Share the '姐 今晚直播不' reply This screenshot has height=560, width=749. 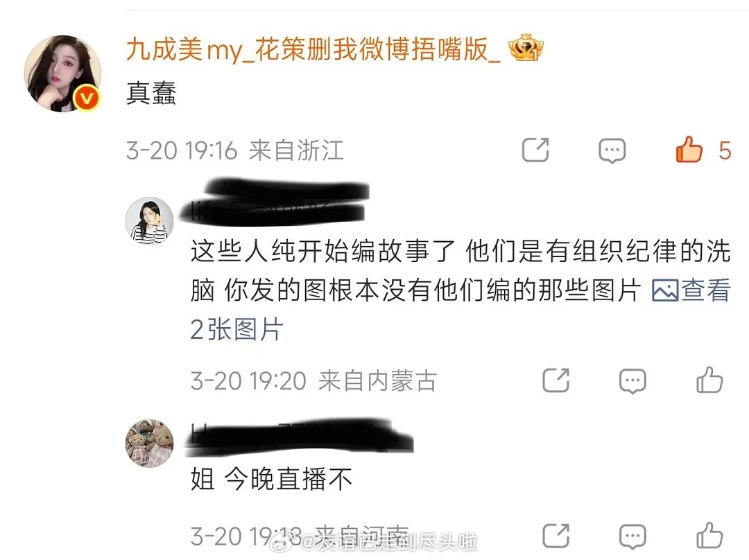coord(556,536)
